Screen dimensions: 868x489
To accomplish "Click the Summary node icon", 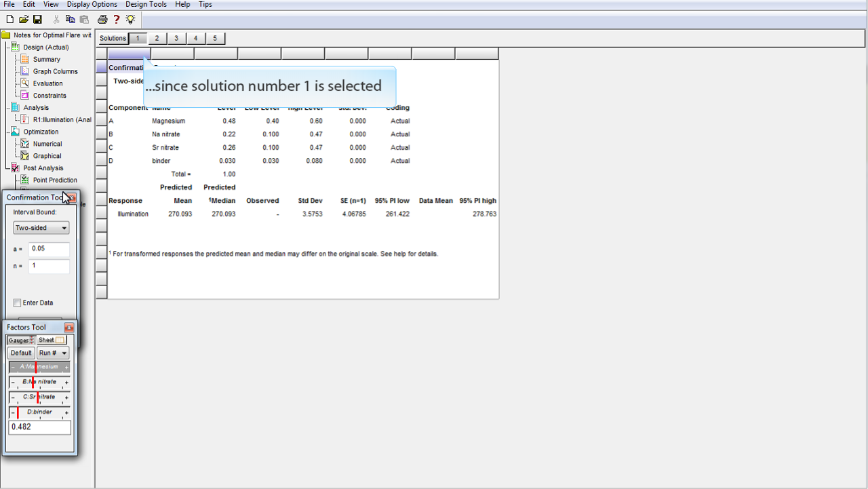I will (x=25, y=59).
